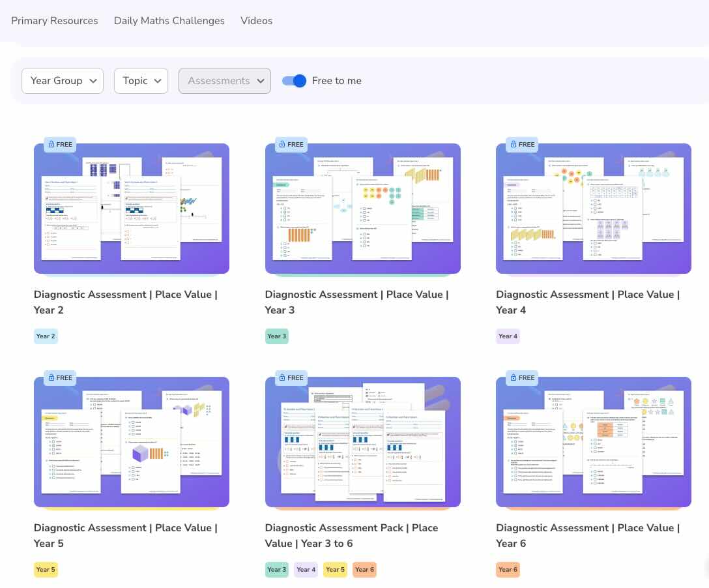Open Daily Maths Challenges section
Screen dimensions: 709x588
tap(169, 21)
